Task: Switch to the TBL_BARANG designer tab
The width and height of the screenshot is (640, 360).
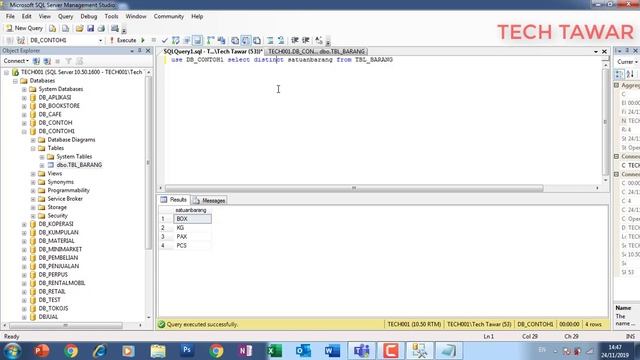Action: (x=316, y=51)
